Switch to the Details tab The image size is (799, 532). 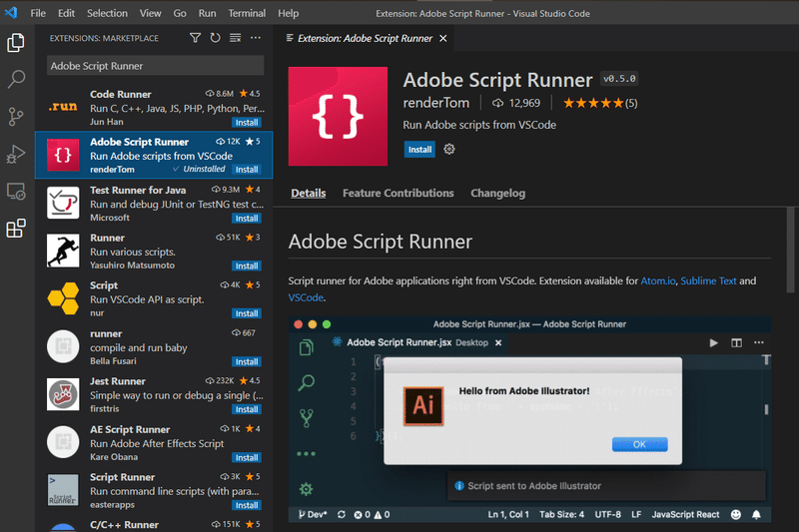(309, 193)
